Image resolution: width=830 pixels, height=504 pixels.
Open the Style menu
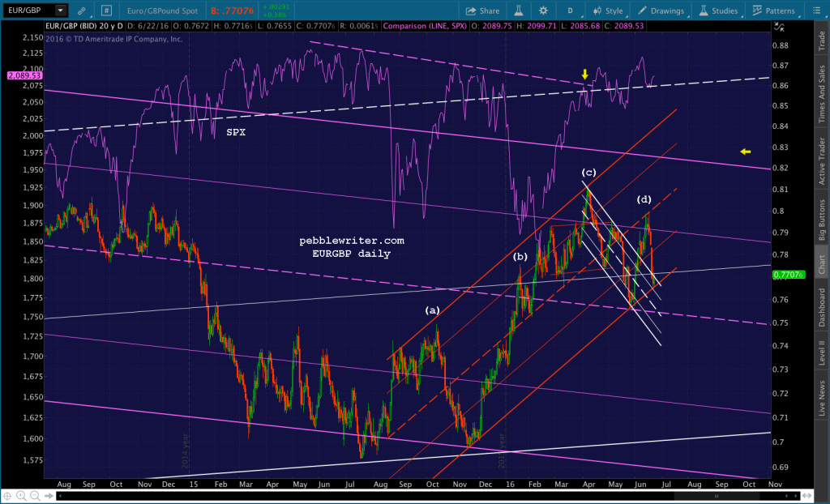[x=609, y=11]
